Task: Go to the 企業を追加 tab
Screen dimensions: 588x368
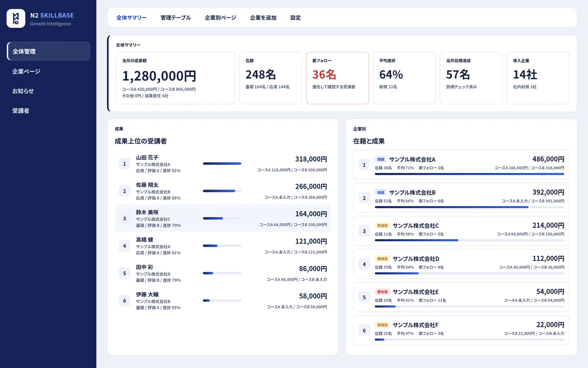Action: coord(263,18)
